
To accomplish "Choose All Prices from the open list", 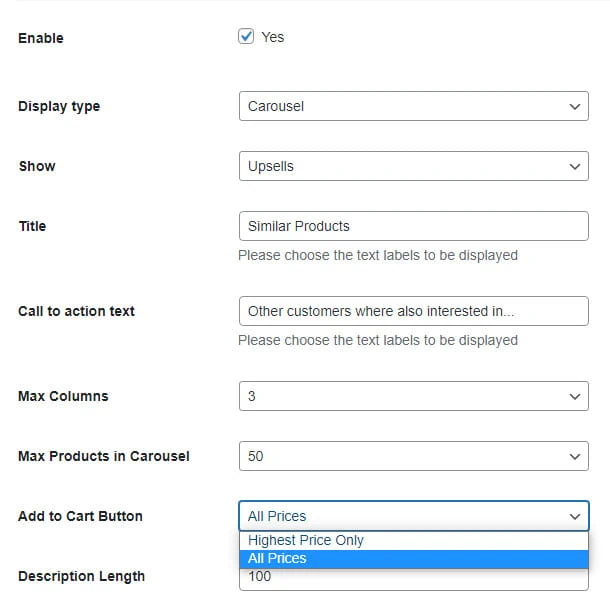I will [278, 558].
